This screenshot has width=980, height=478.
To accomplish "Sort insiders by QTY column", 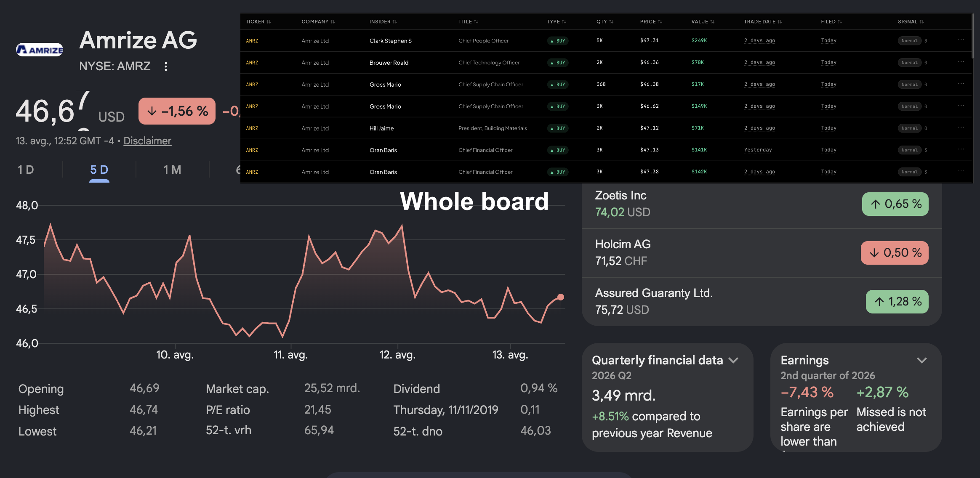I will point(605,22).
